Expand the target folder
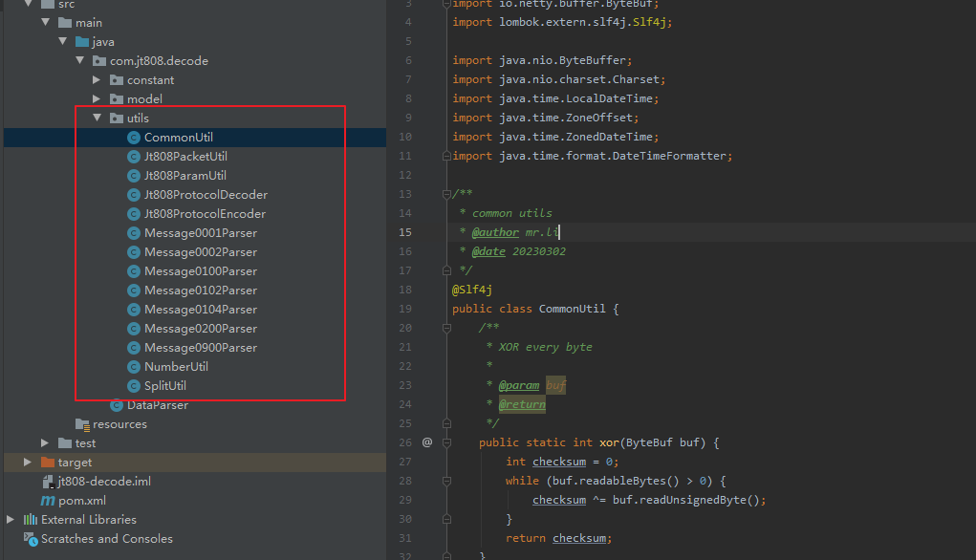The height and width of the screenshot is (560, 976). [28, 463]
